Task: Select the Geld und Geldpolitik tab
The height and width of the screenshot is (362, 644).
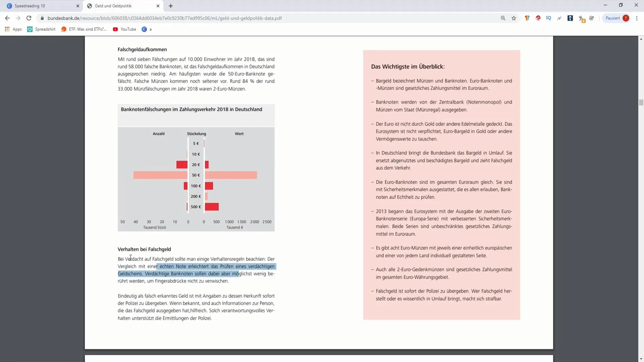Action: [113, 6]
